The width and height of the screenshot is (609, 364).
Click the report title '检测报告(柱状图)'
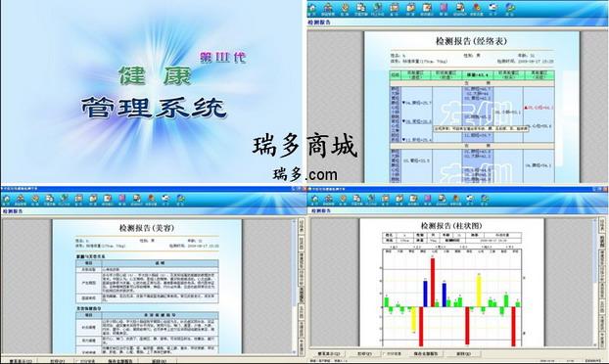pos(451,225)
